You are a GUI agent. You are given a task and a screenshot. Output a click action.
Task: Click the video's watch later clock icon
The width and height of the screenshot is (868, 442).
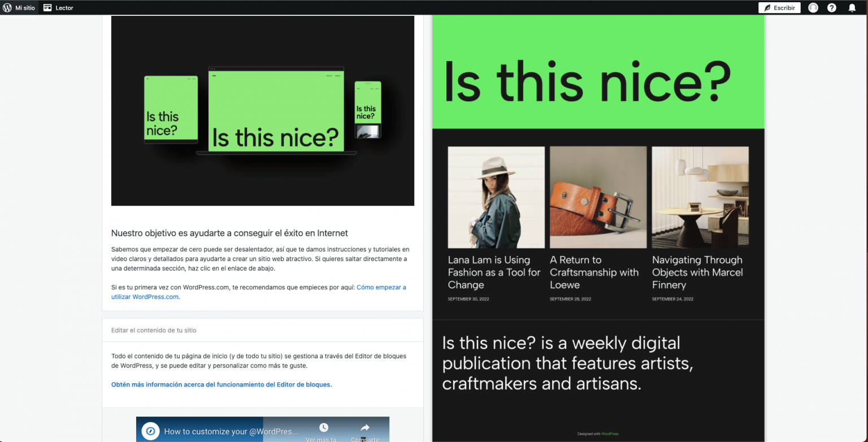click(324, 428)
